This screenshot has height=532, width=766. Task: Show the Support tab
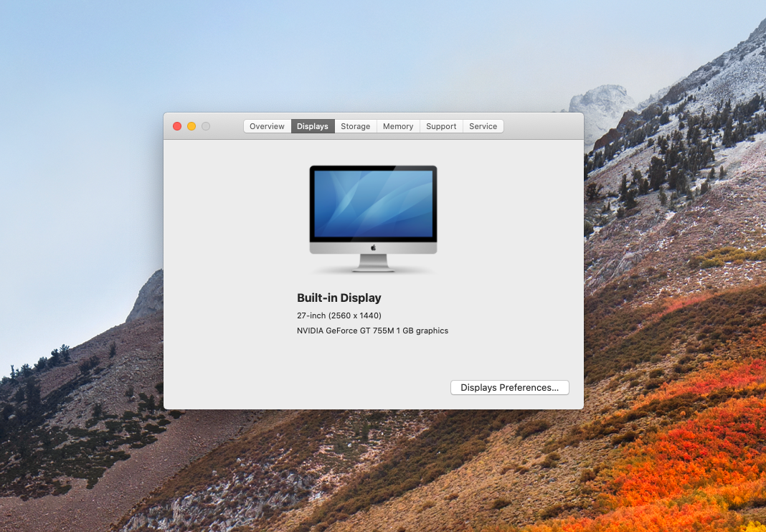tap(441, 126)
